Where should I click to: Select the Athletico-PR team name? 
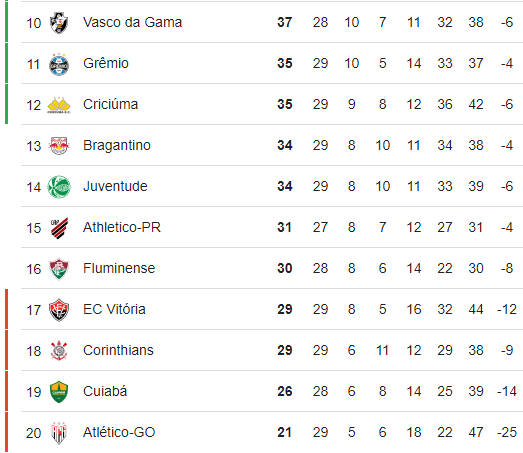tap(122, 227)
